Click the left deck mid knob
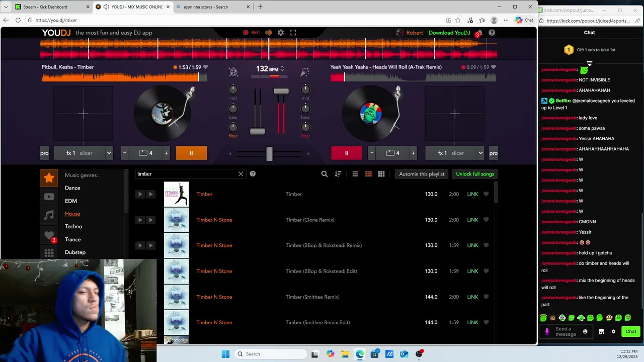 coord(233,90)
